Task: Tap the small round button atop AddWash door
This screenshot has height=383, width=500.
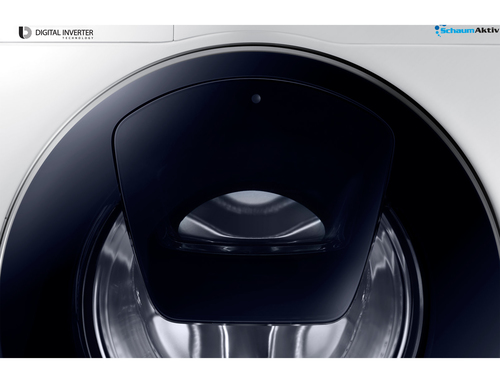Action: pyautogui.click(x=256, y=98)
